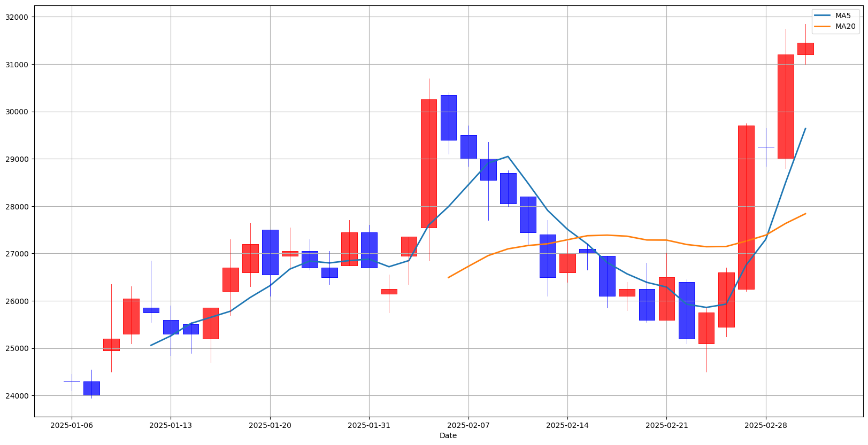
Task: Select the 24000 y-axis tick label
Action: (19, 396)
